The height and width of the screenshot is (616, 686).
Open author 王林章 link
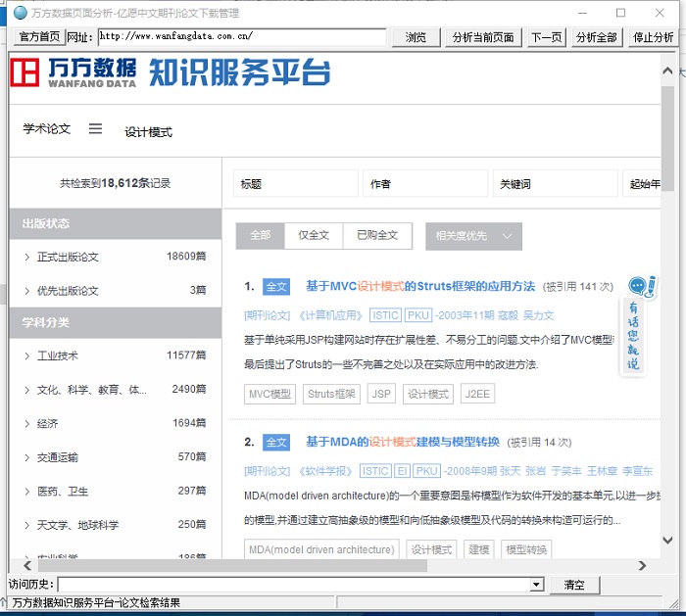602,471
